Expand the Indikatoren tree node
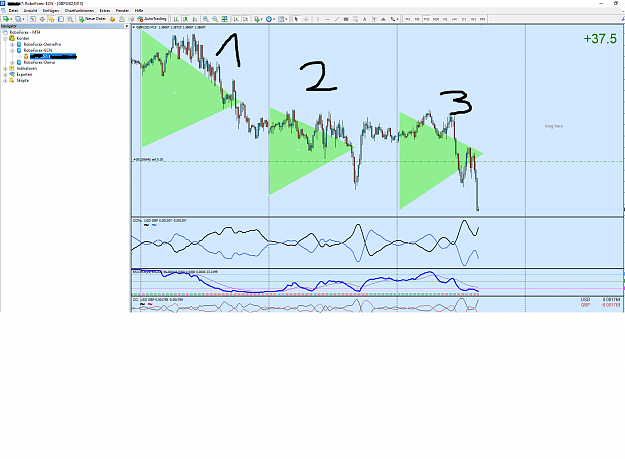 coord(5,69)
